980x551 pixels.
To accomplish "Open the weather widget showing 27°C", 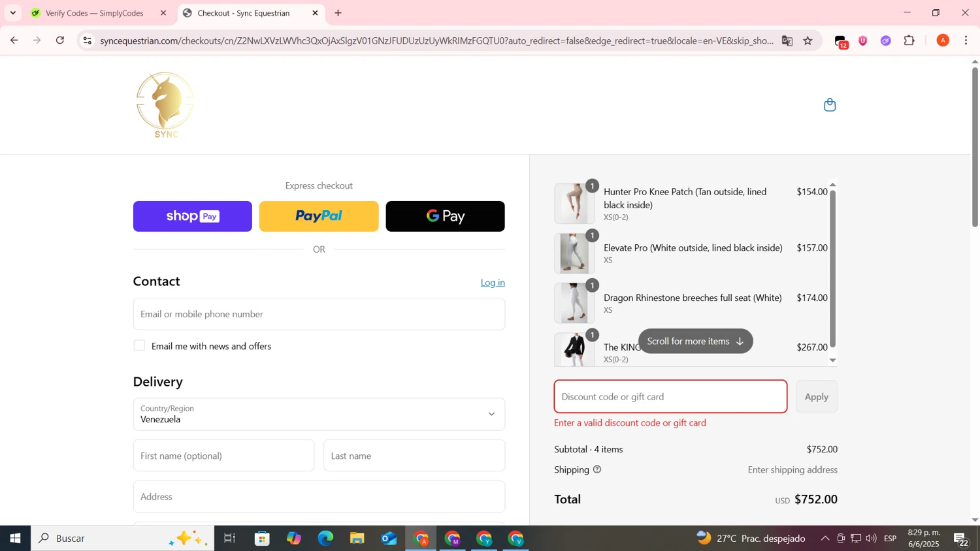I will (x=751, y=539).
